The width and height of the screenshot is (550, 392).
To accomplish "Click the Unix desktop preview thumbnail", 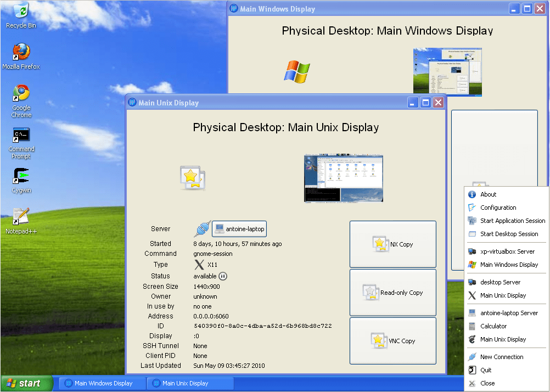I will (x=343, y=178).
